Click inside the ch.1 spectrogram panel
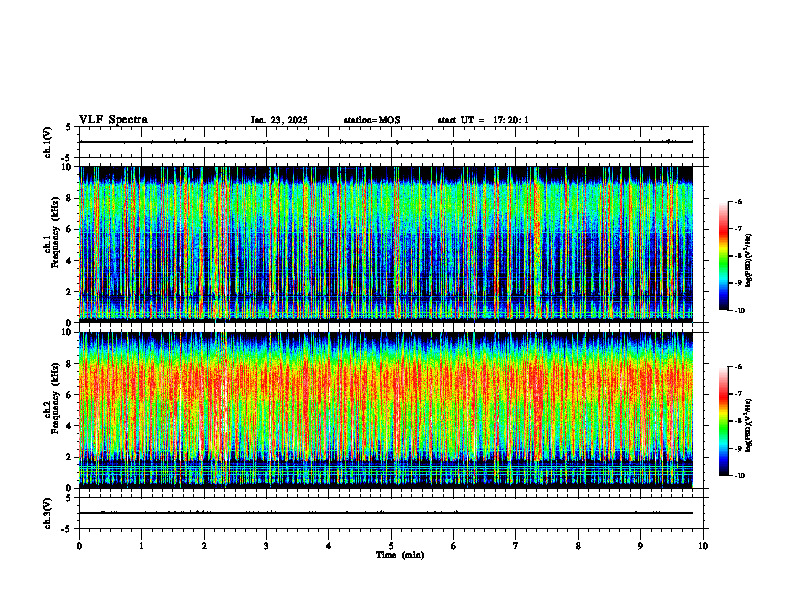The width and height of the screenshot is (792, 612). click(386, 244)
